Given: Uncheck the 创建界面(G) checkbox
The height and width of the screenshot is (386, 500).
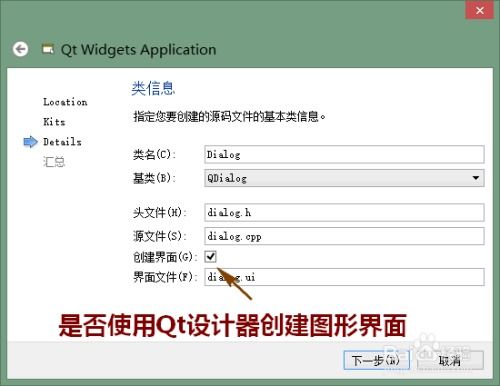Looking at the screenshot, I should pyautogui.click(x=210, y=256).
